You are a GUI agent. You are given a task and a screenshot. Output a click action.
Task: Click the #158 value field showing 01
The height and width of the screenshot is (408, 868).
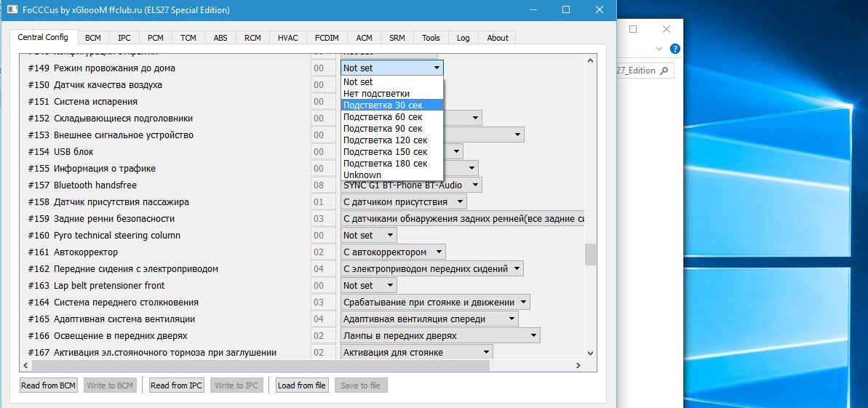coord(319,202)
